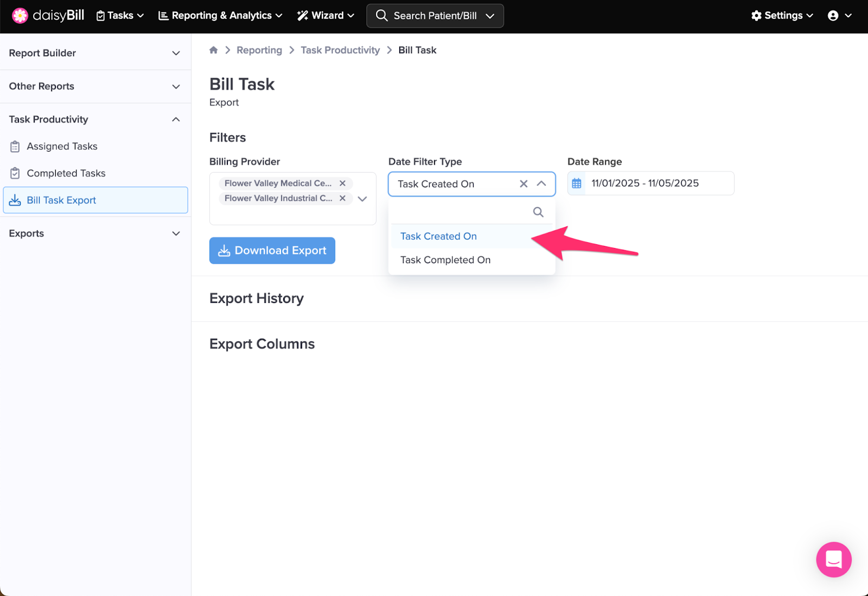Image resolution: width=868 pixels, height=596 pixels.
Task: Select Task Completed On option
Action: tap(445, 260)
